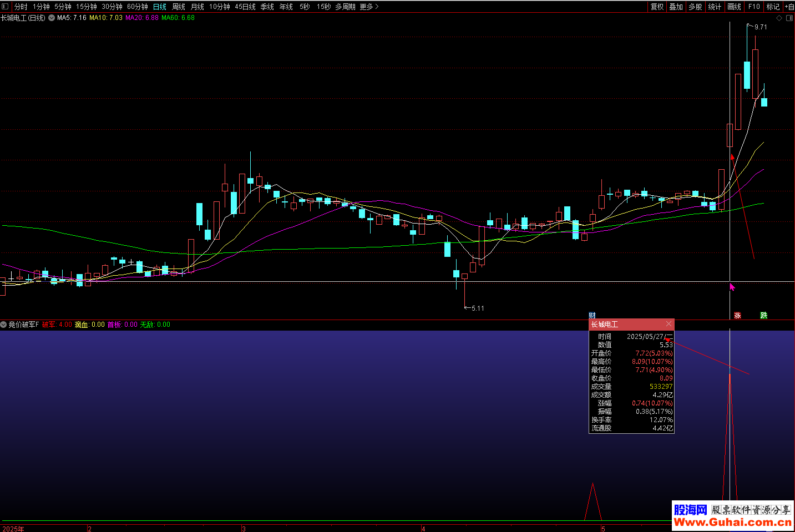Open the 多股 multi-stock view

[695, 7]
